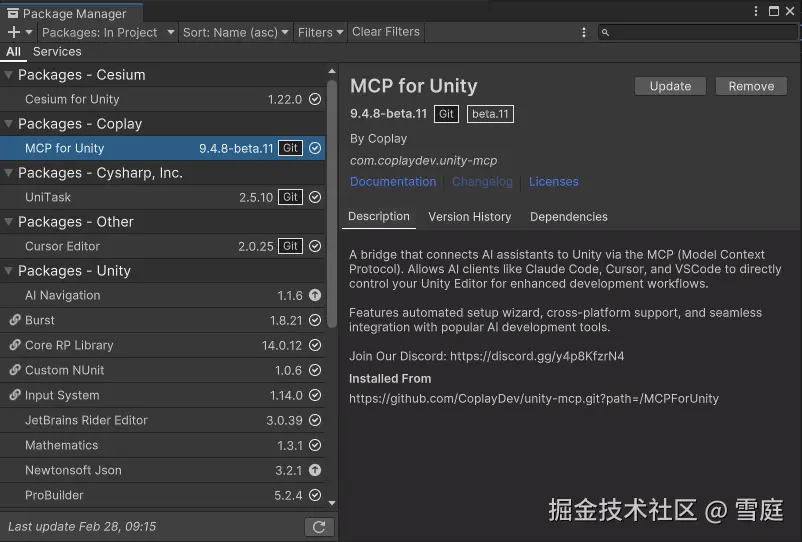Collapse the Packages - Cysharp, Inc. group
This screenshot has height=542, width=802.
coord(8,173)
